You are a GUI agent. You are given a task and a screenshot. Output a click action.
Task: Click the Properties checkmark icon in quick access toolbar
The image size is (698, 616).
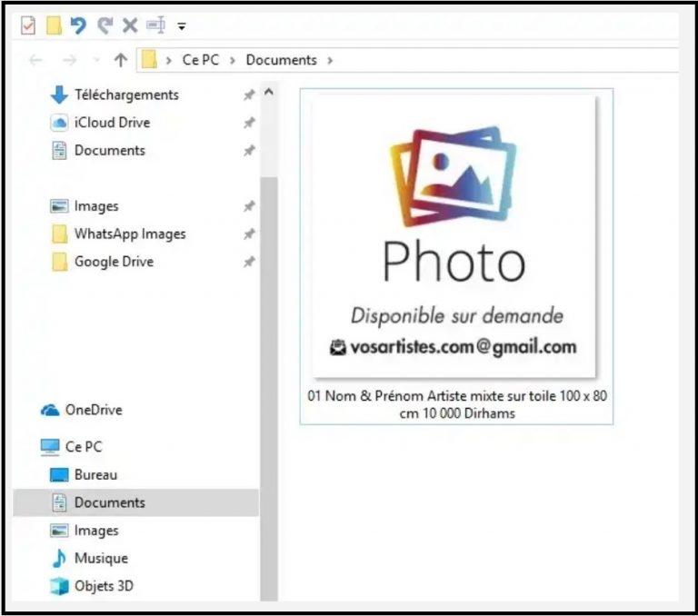click(x=27, y=25)
